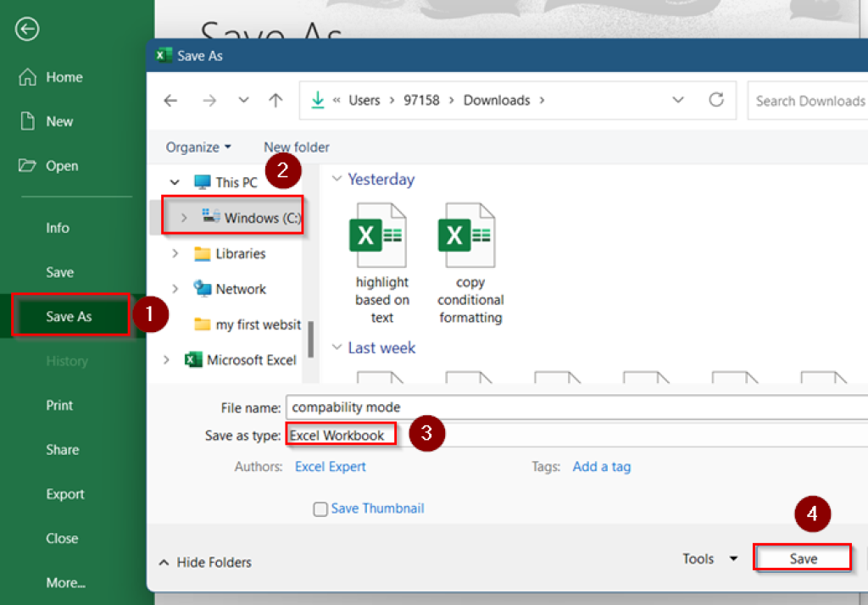
Task: Click the Save button
Action: click(x=802, y=558)
